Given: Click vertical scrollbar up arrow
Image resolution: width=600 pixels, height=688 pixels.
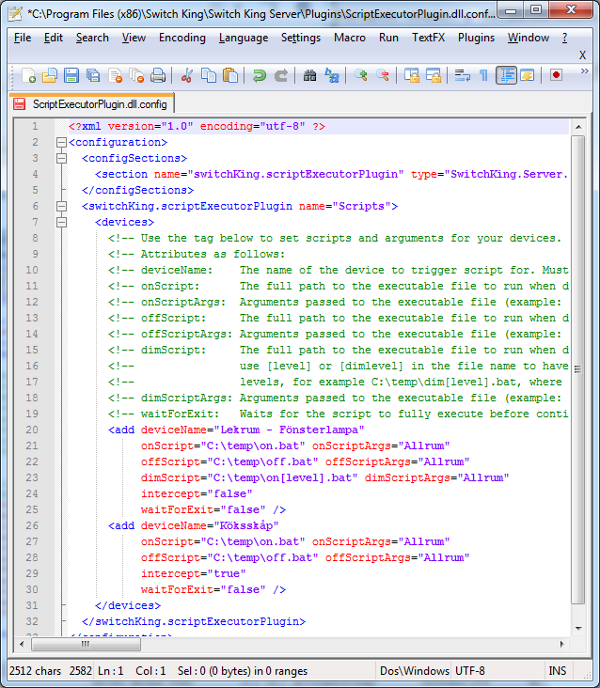Looking at the screenshot, I should [x=578, y=127].
